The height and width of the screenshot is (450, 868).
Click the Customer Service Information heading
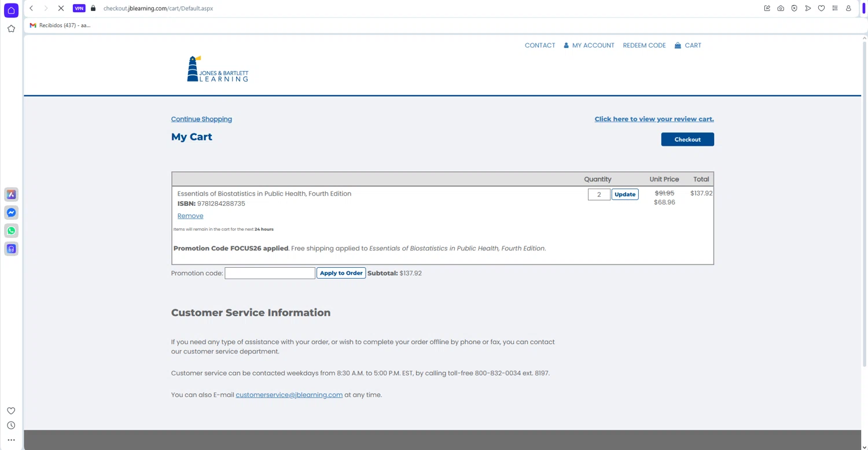(x=251, y=313)
